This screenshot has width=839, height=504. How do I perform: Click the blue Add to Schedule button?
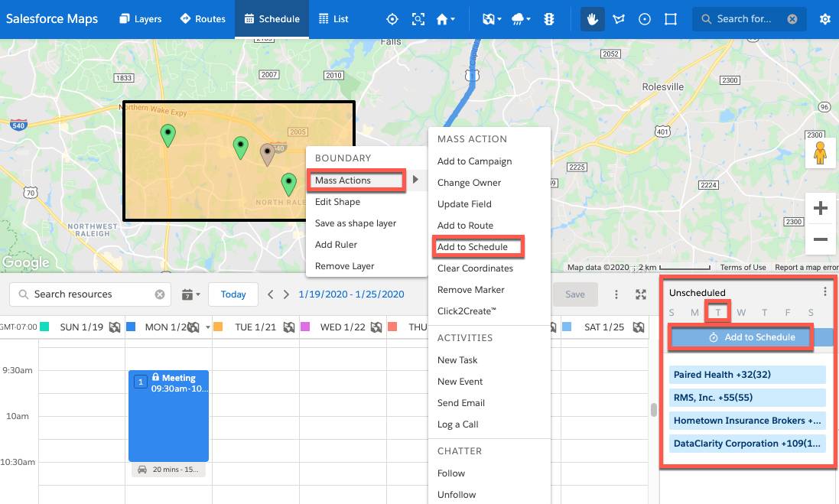[x=753, y=337]
